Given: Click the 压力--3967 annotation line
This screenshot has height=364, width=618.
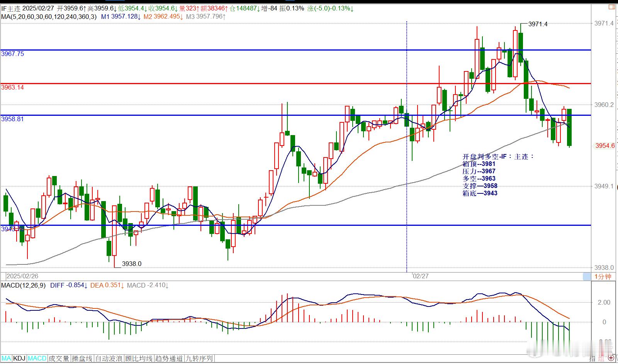Looking at the screenshot, I should (x=479, y=171).
